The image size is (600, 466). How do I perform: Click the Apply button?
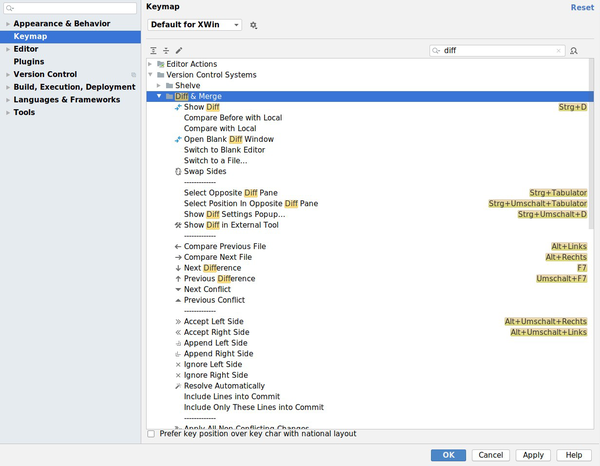pos(533,455)
